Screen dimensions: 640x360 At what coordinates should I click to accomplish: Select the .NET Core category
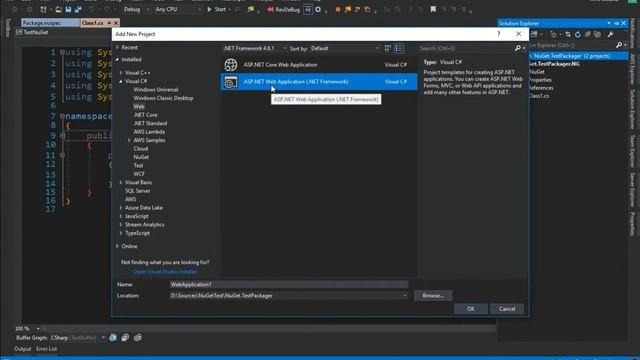[x=145, y=115]
